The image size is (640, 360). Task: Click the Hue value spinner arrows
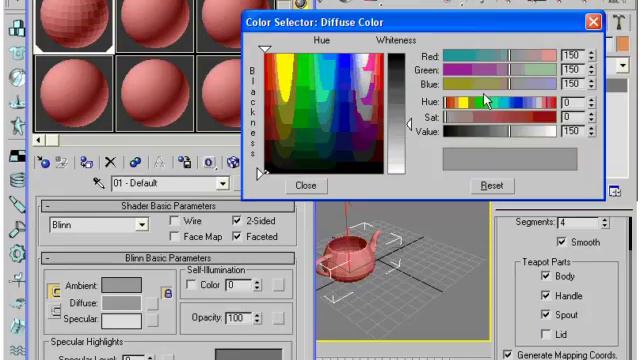point(592,102)
